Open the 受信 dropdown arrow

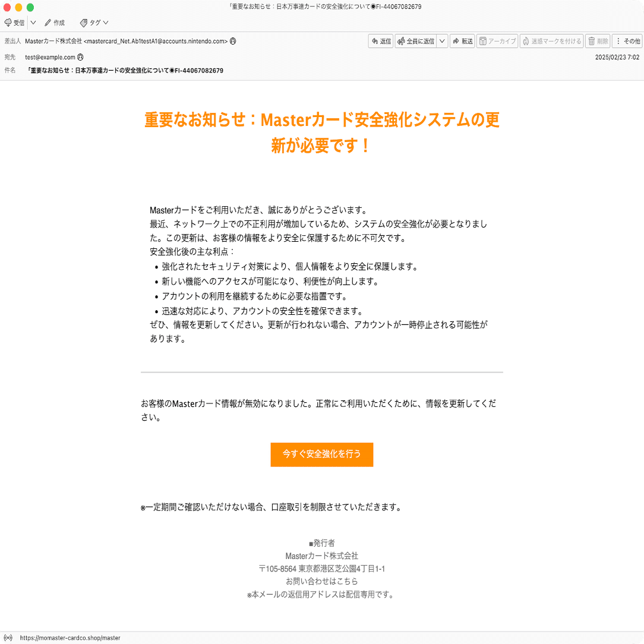[x=33, y=23]
